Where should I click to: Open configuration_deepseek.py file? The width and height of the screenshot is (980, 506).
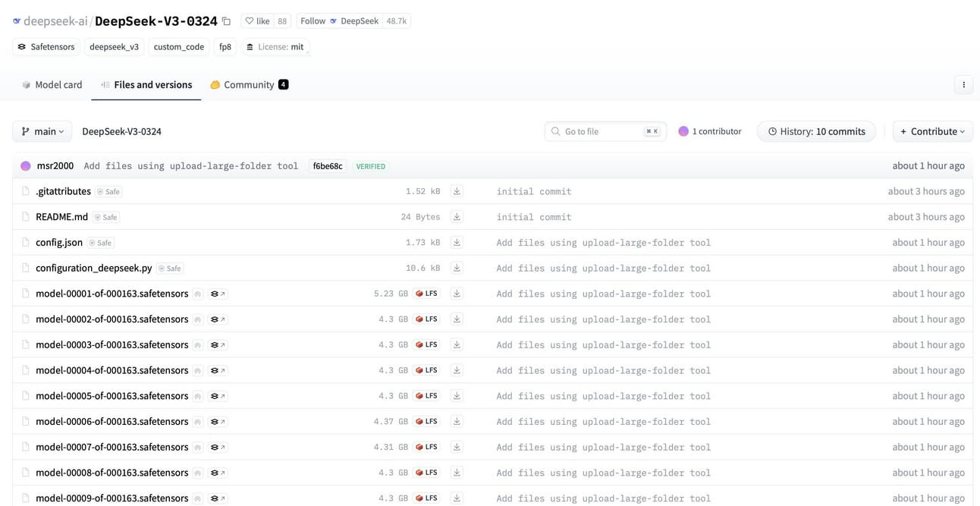94,269
